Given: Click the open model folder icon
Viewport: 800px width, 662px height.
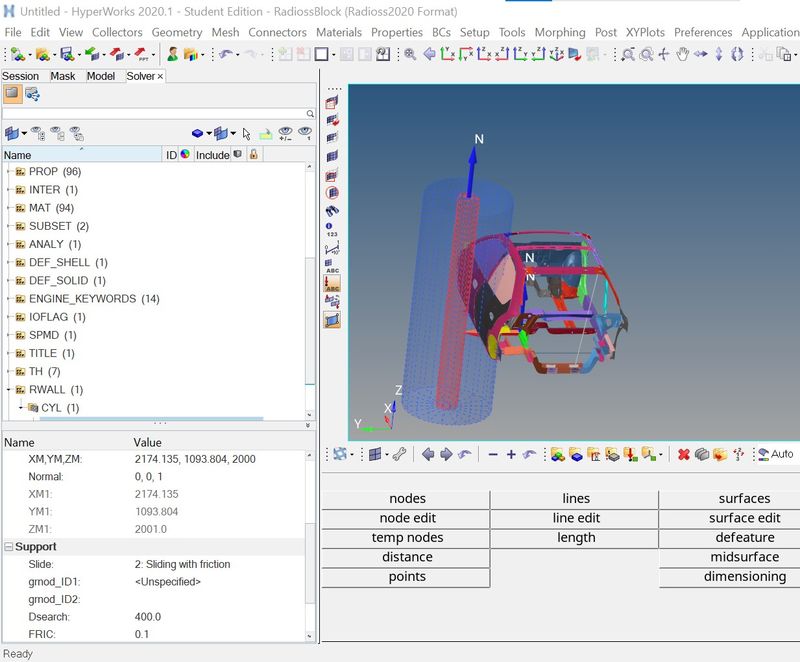Looking at the screenshot, I should 43,54.
